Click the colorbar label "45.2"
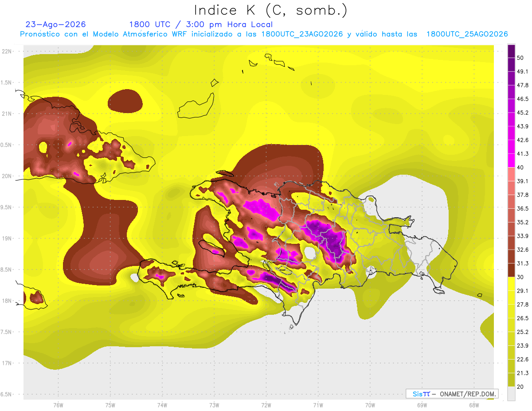Screen dimensions: 532x411 (x=522, y=113)
